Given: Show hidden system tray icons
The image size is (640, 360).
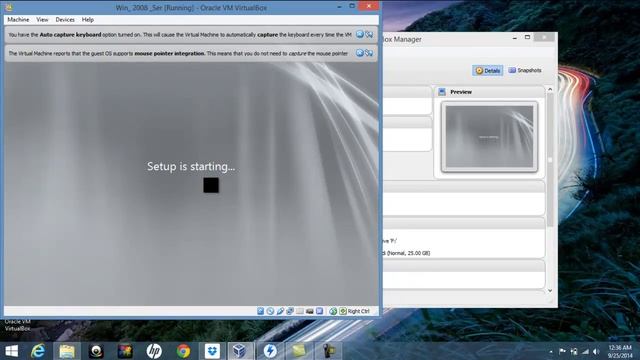Looking at the screenshot, I should tap(551, 351).
